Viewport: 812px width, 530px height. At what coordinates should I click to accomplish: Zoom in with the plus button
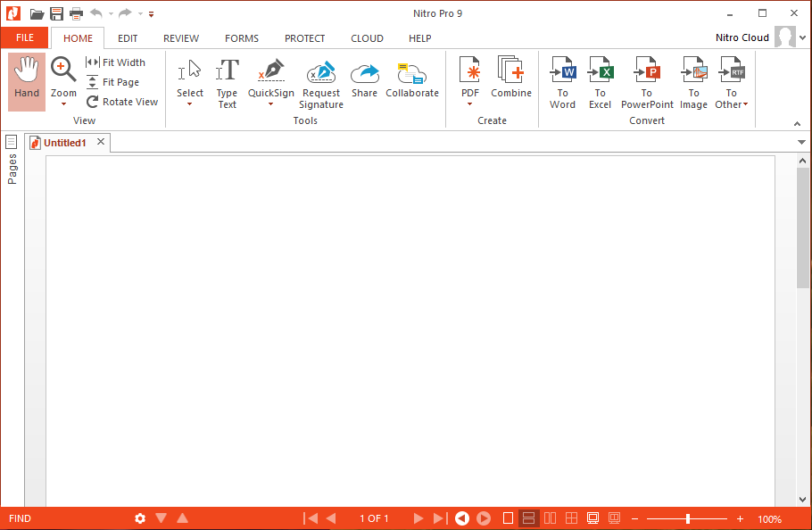[x=740, y=518]
